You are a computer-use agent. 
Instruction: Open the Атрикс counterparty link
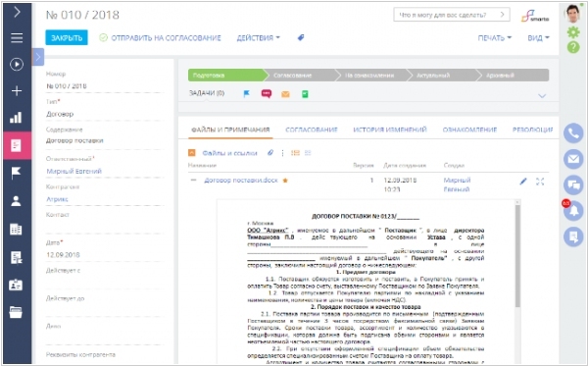pos(57,199)
